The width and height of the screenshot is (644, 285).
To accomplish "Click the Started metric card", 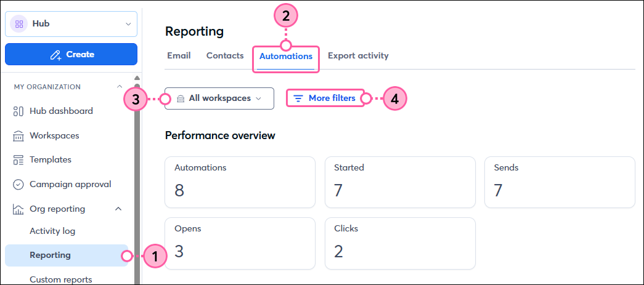I will [x=400, y=182].
